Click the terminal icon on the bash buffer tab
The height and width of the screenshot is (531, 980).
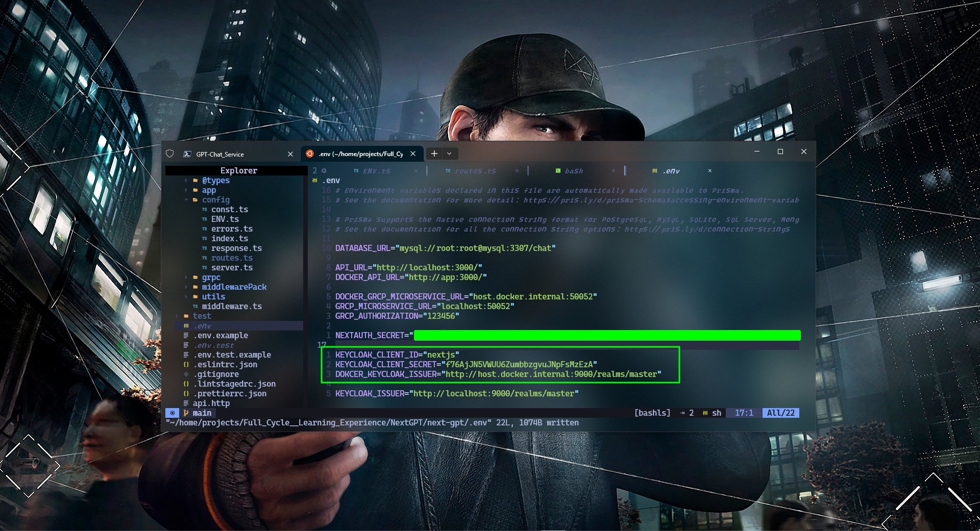point(558,171)
